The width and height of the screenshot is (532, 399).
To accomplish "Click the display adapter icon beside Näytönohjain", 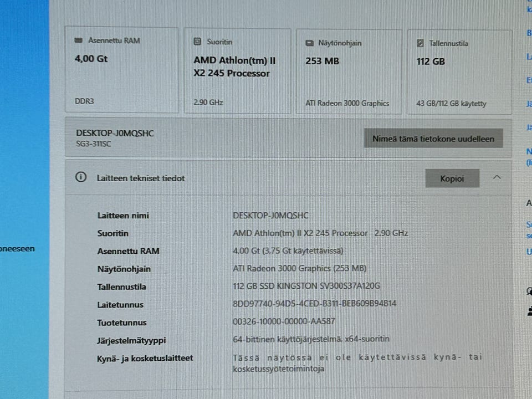I will tap(309, 43).
